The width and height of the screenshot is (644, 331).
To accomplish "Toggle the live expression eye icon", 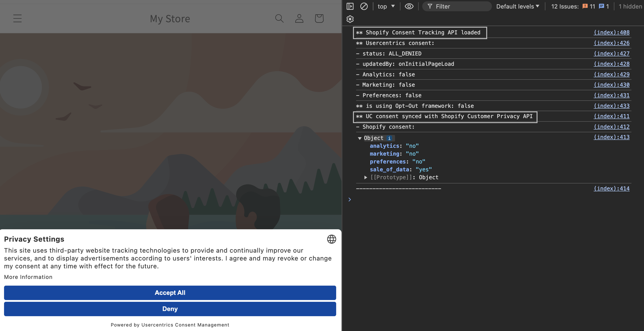I will pos(409,6).
